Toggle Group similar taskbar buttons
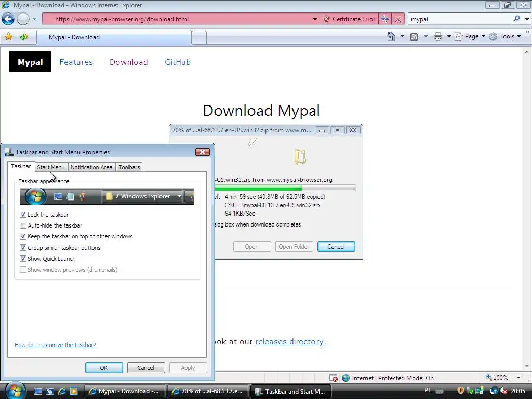Screen dimensions: 532x399 click(23, 248)
